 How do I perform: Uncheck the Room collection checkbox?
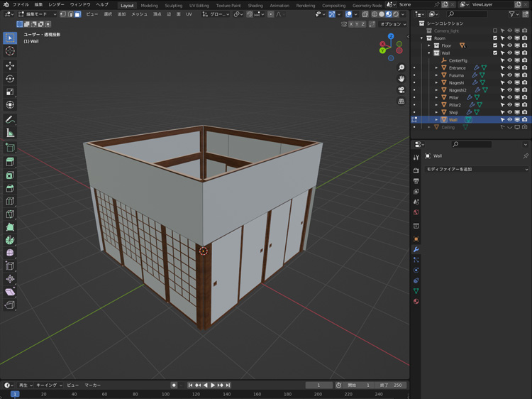point(495,38)
